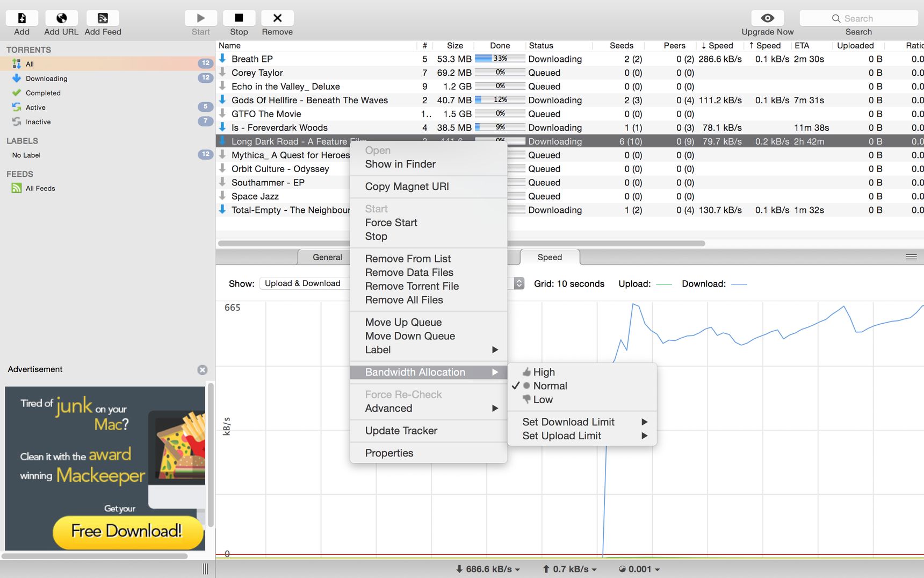Choose Remove Data Files menu item
Screen dimensions: 924x578
429,273
